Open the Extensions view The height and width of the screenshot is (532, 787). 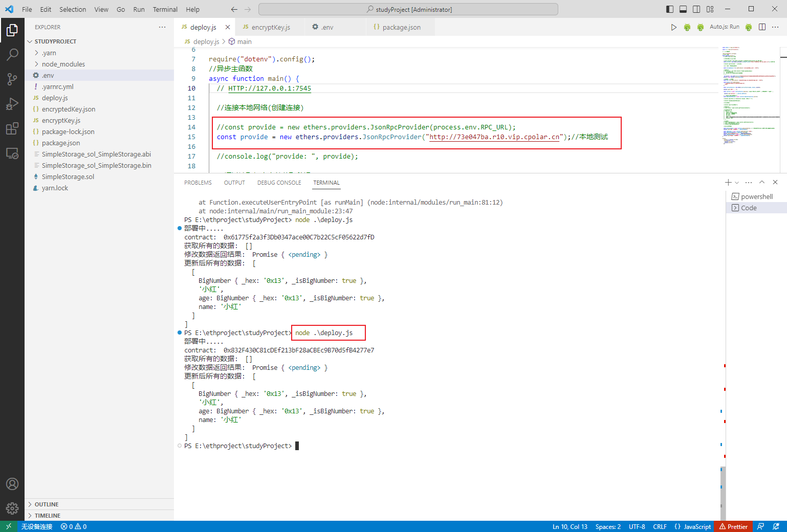(x=12, y=128)
